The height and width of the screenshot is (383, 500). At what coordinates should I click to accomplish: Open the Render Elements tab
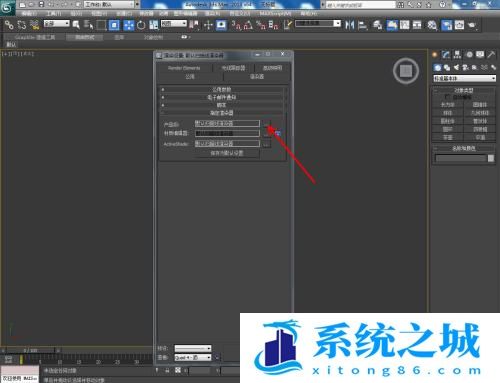(x=184, y=68)
